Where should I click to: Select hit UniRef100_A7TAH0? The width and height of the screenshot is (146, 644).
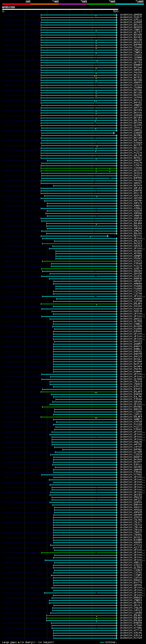(131, 625)
